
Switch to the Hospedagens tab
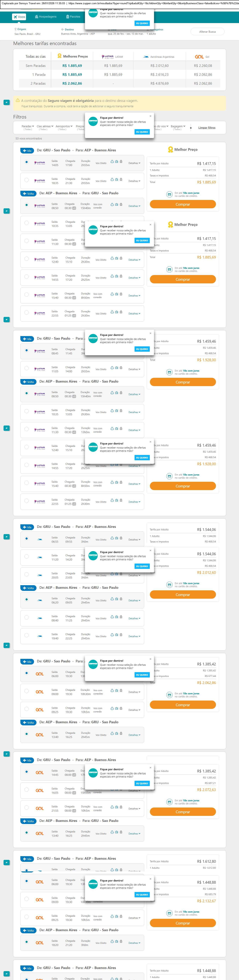click(x=46, y=17)
